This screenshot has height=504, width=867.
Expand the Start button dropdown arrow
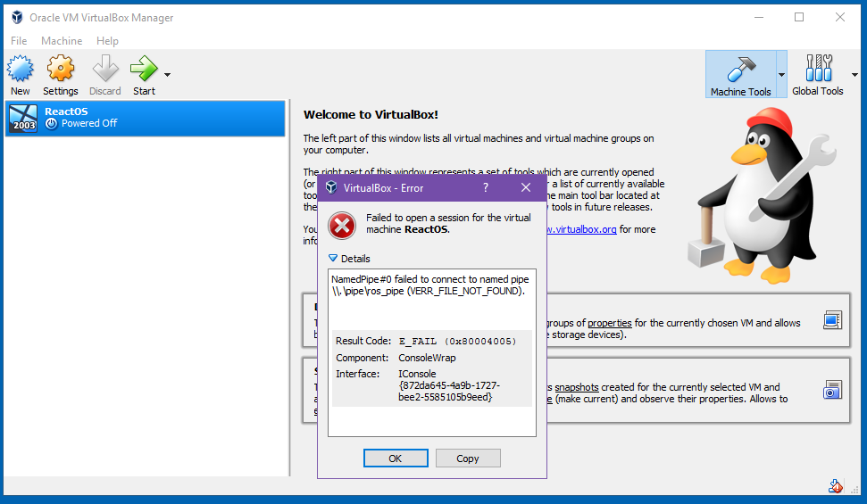pos(167,75)
